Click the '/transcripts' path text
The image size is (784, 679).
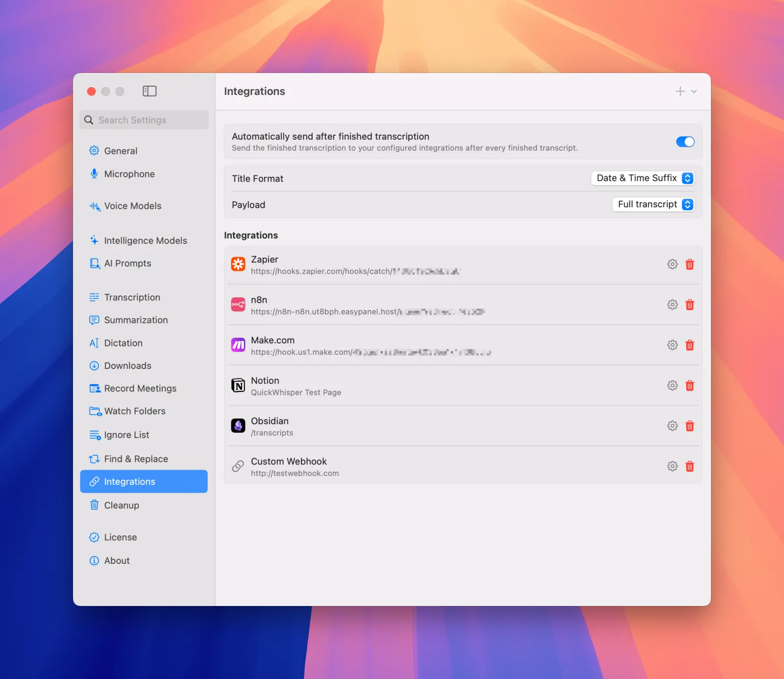click(272, 433)
